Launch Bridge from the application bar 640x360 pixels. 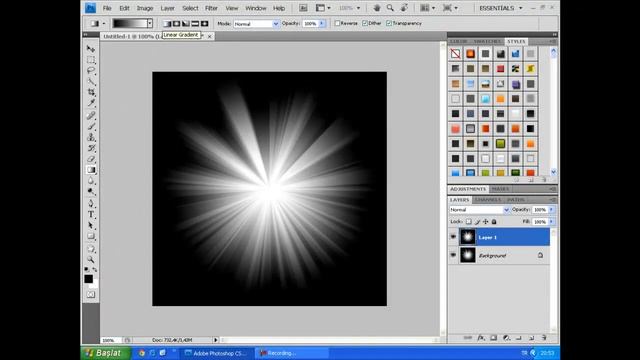303,8
